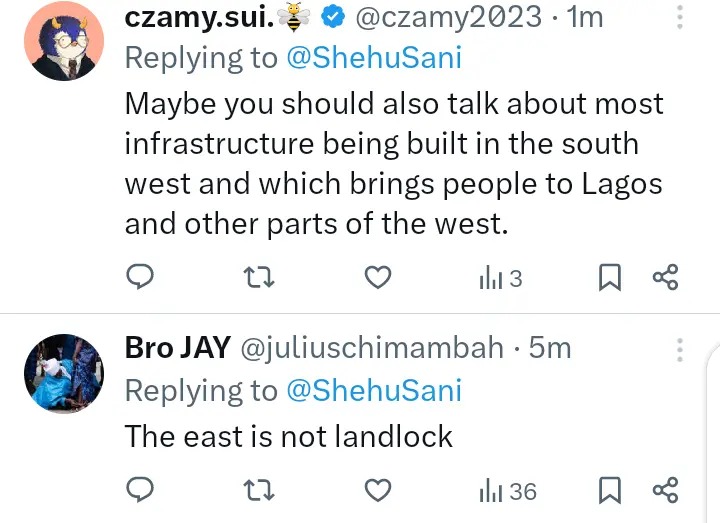Screen dimensions: 720x523
Task: Visit the @juliuschimambah handle
Action: pyautogui.click(x=372, y=347)
